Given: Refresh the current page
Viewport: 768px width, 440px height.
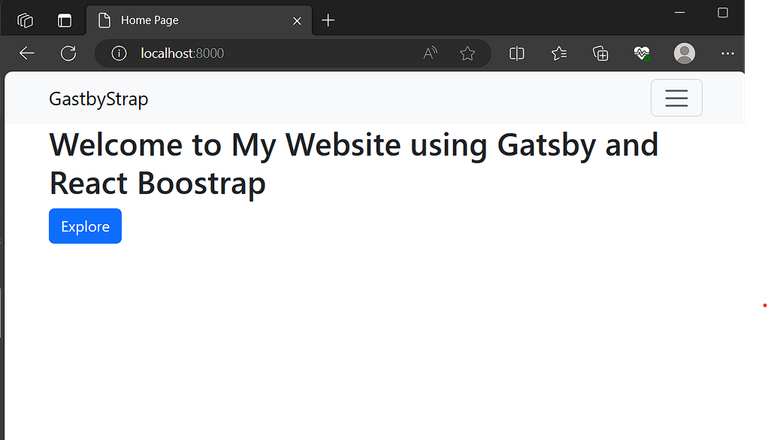Looking at the screenshot, I should tap(68, 53).
